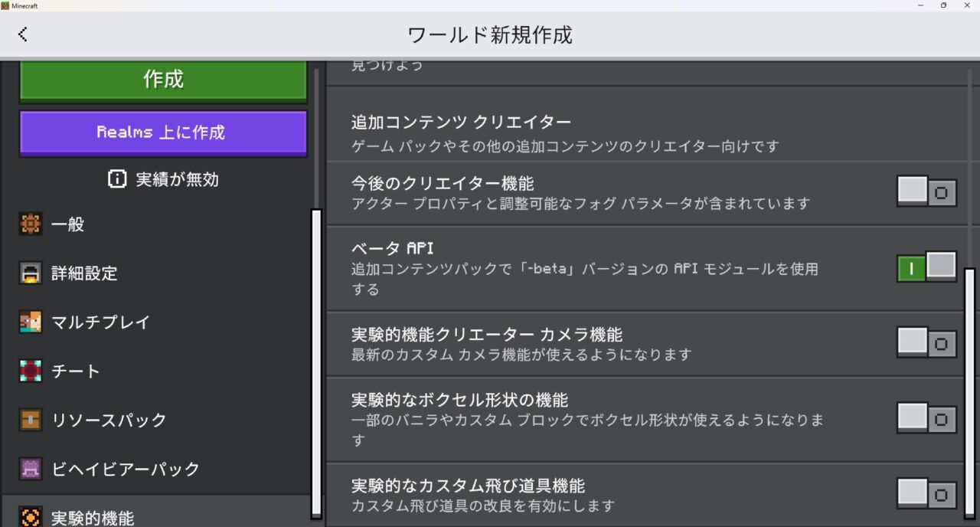980x527 pixels.
Task: Click the 一般 gear icon
Action: (31, 224)
